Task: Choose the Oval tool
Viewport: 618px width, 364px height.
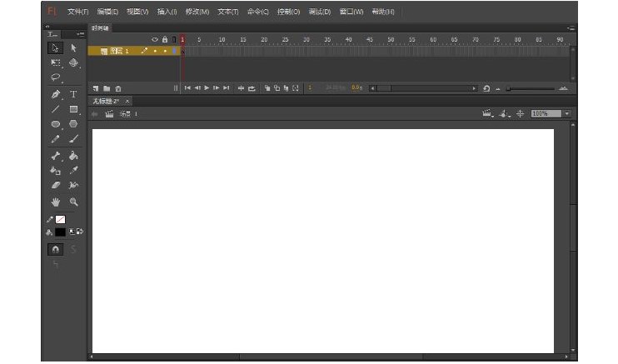Action: pos(55,124)
